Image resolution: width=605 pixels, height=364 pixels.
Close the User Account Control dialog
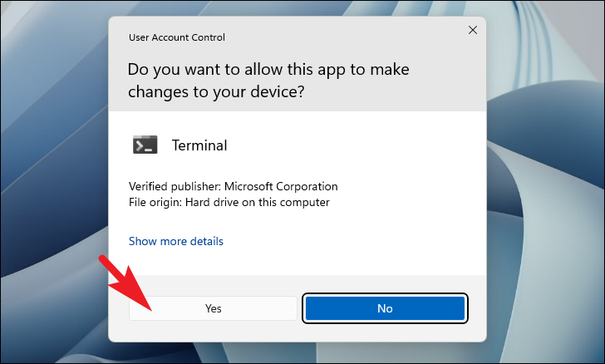pyautogui.click(x=473, y=30)
